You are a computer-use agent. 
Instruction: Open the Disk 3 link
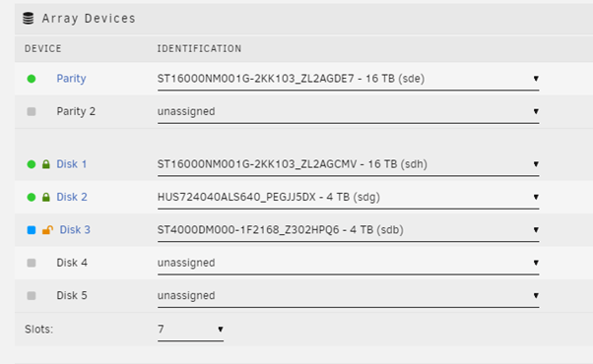pos(75,230)
